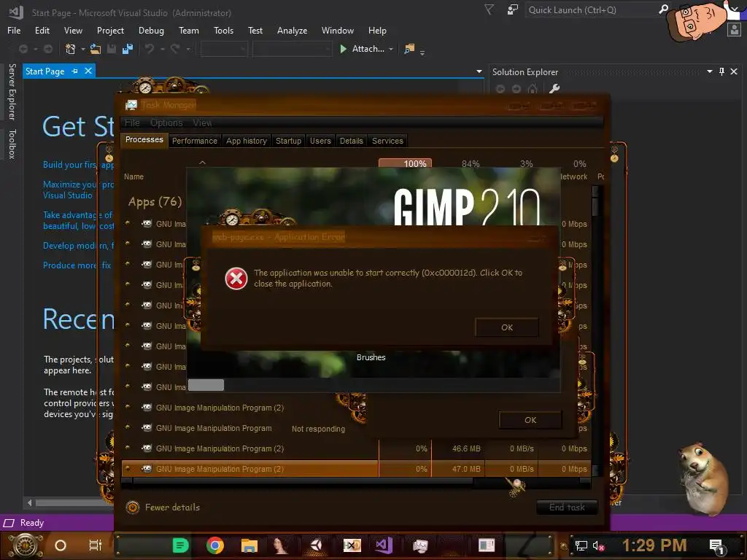Pin the Solution Explorer panel
The image size is (747, 560).
(x=721, y=71)
